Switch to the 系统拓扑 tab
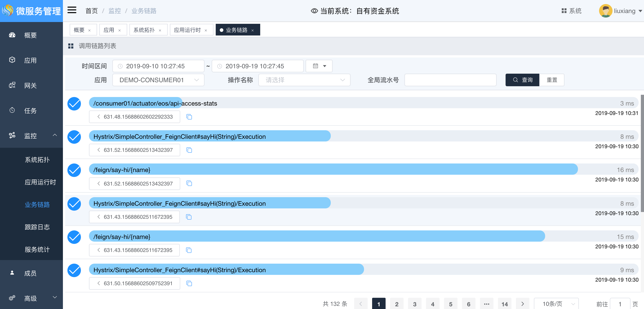This screenshot has width=644, height=309. pos(144,30)
